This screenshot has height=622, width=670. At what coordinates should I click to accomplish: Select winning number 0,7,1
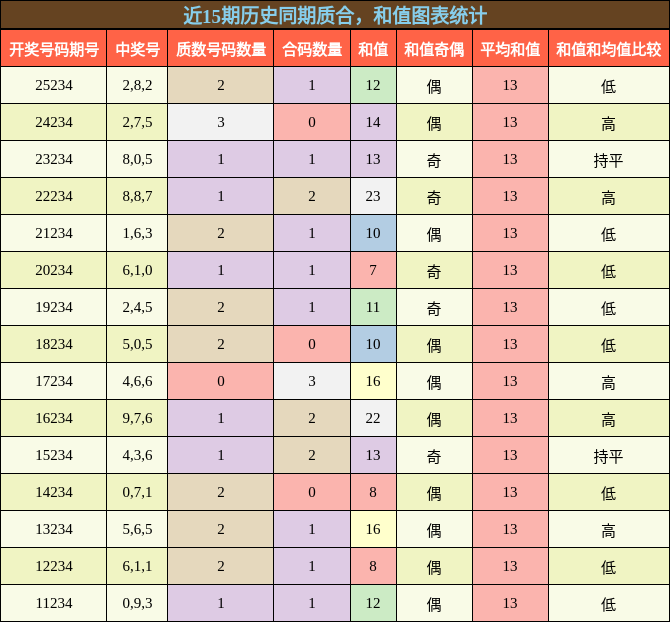tap(137, 492)
